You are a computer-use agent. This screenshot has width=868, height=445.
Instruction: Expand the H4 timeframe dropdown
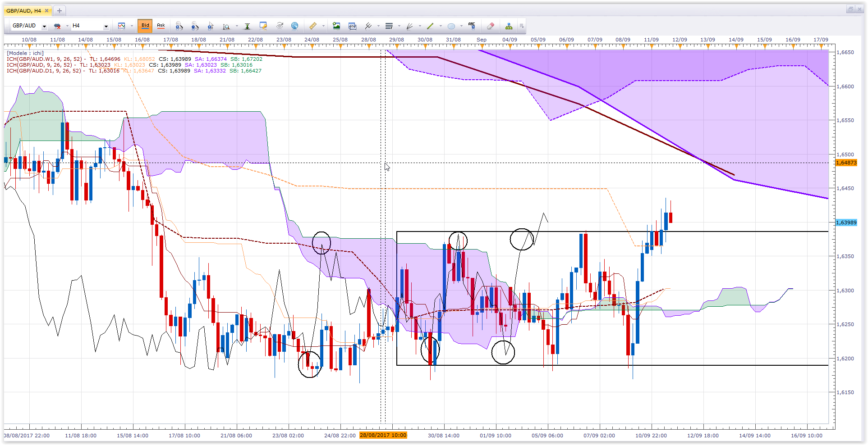coord(106,27)
